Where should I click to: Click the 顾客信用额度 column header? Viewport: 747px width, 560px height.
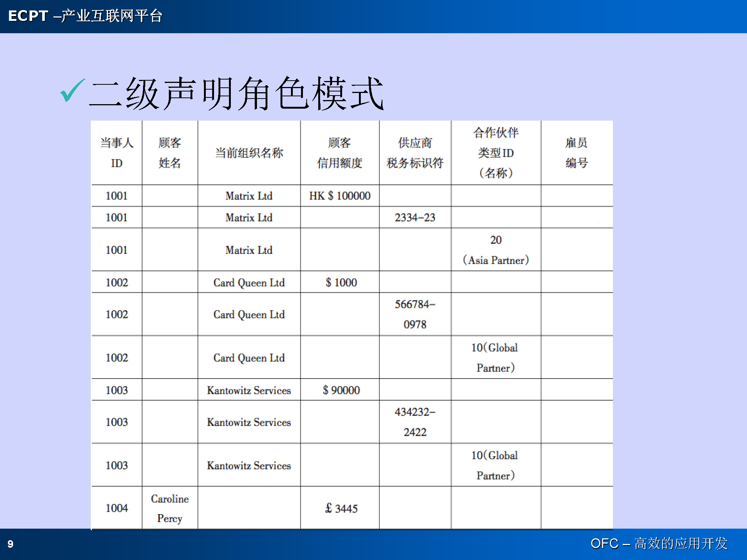[340, 153]
